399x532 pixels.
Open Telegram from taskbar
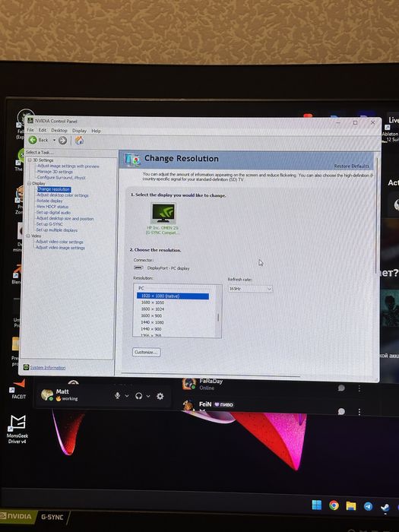368,507
